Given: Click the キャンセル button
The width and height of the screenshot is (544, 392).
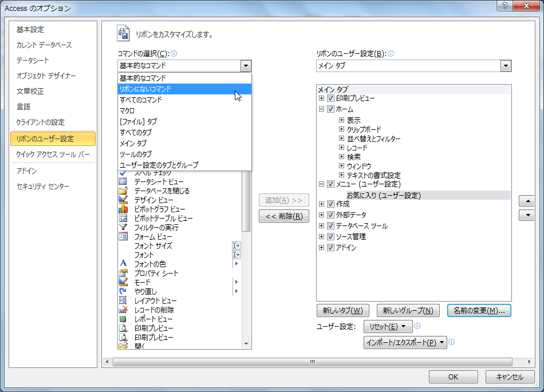Looking at the screenshot, I should (509, 377).
